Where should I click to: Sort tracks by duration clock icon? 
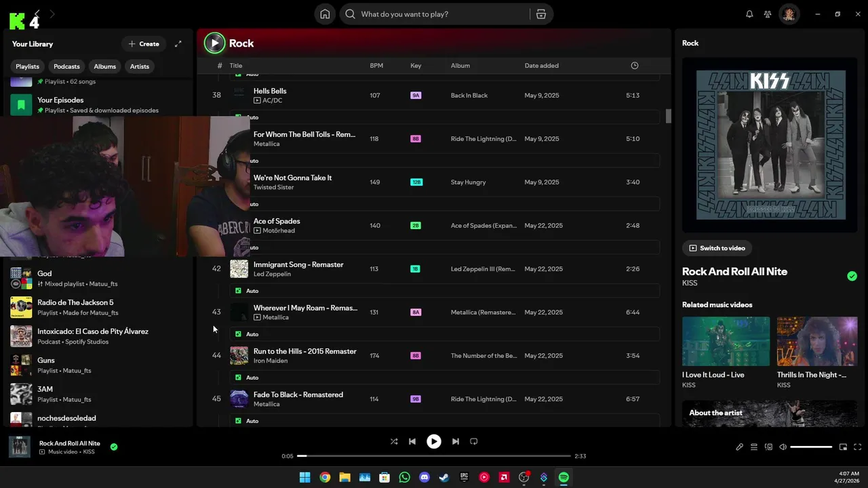[635, 66]
